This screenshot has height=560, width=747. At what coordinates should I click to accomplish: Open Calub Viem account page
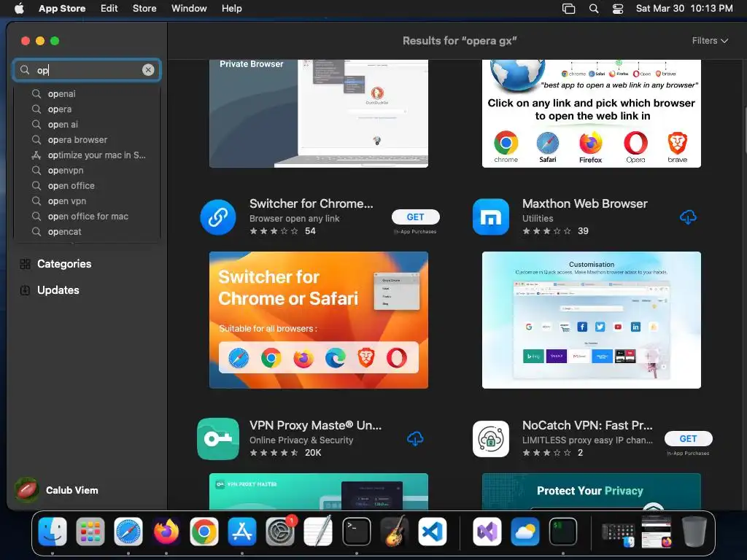tap(72, 491)
